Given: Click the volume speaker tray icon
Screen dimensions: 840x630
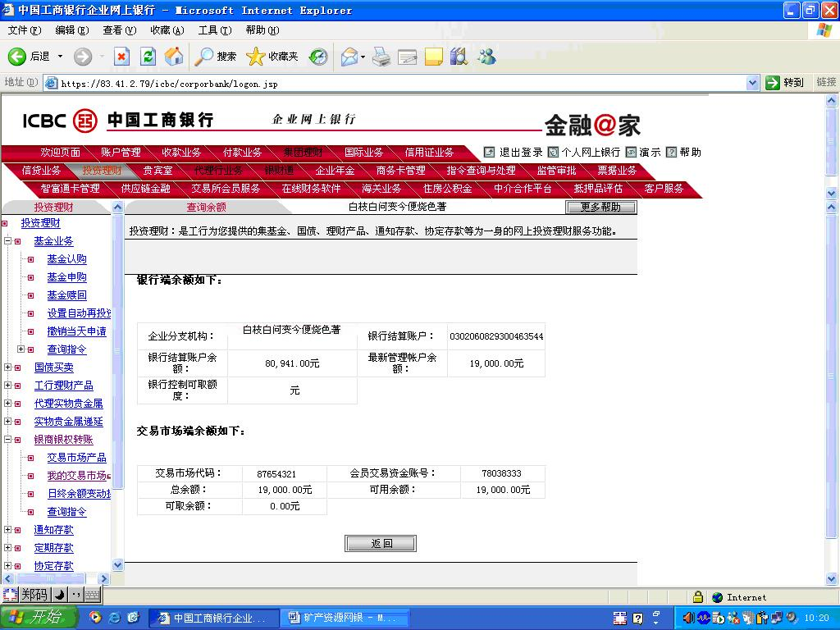Looking at the screenshot, I should pyautogui.click(x=688, y=619).
